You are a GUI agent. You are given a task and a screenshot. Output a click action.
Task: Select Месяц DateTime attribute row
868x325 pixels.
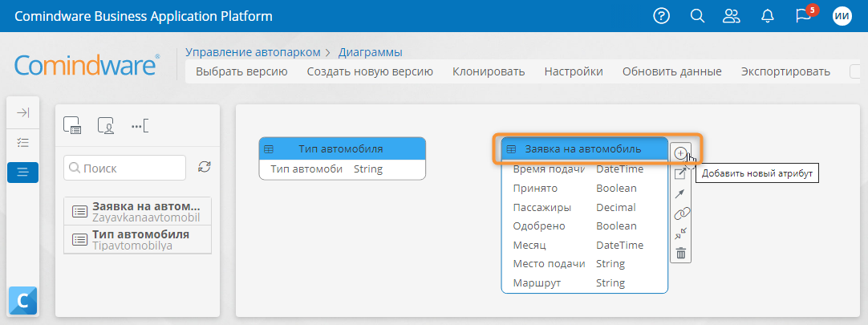[584, 245]
